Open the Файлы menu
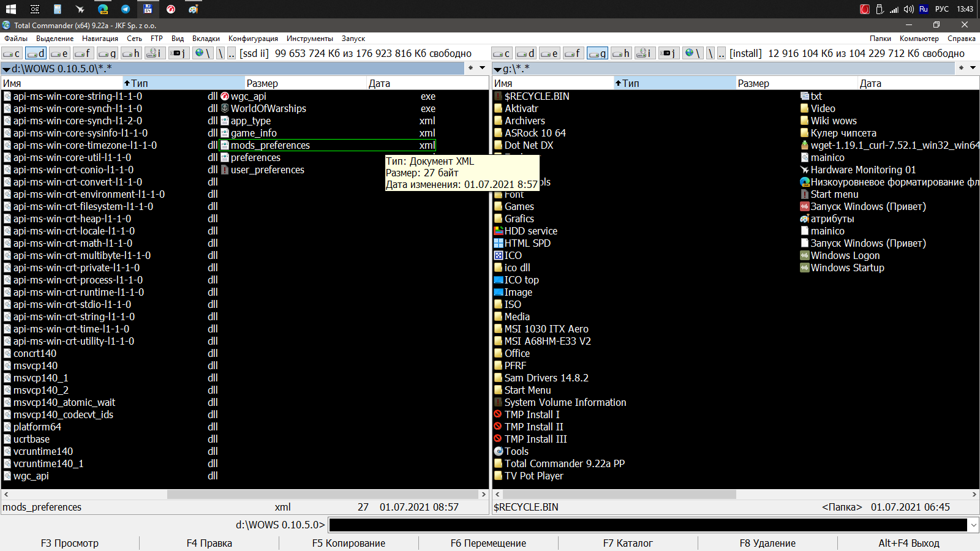The width and height of the screenshot is (980, 551). pyautogui.click(x=16, y=39)
